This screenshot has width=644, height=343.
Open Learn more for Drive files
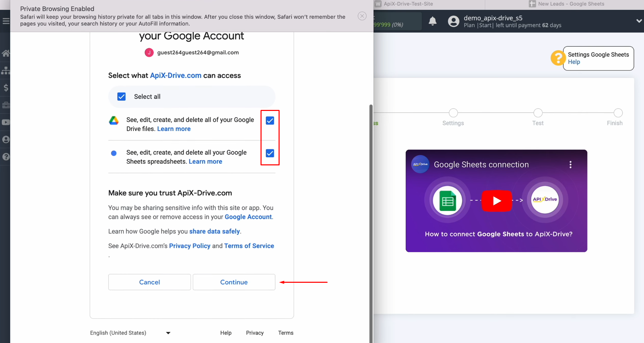(x=174, y=129)
